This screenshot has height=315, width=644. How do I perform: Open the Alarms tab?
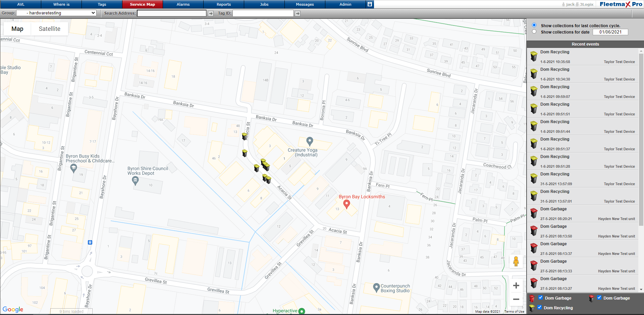click(x=183, y=4)
